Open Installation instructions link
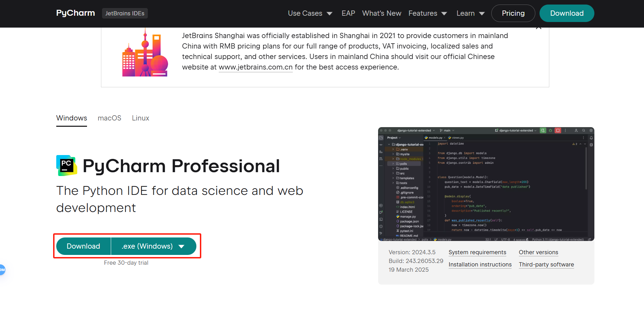 pyautogui.click(x=480, y=264)
